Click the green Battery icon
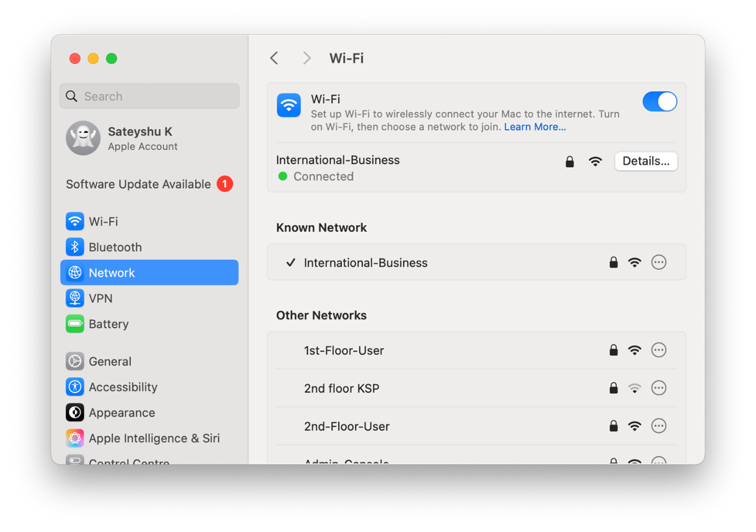756x532 pixels. pyautogui.click(x=75, y=324)
